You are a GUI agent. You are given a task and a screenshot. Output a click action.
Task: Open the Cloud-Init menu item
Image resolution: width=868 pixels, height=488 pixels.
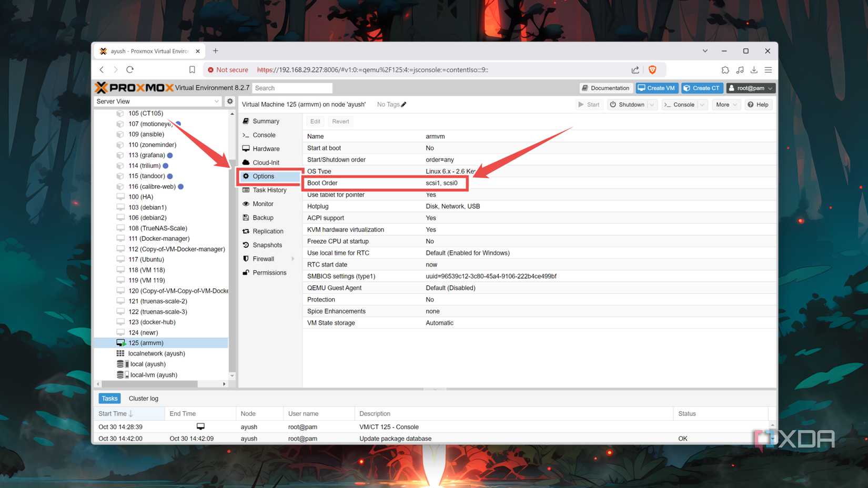[x=266, y=162]
